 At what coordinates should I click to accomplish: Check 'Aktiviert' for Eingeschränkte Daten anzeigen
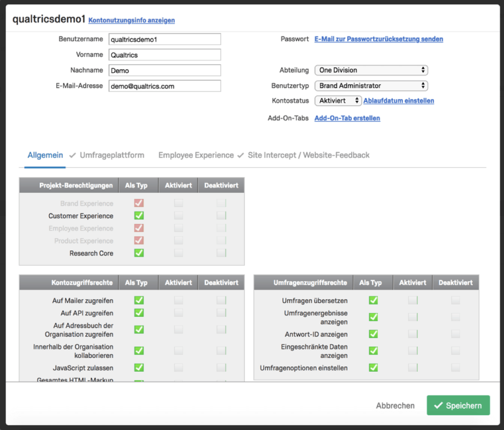(413, 351)
